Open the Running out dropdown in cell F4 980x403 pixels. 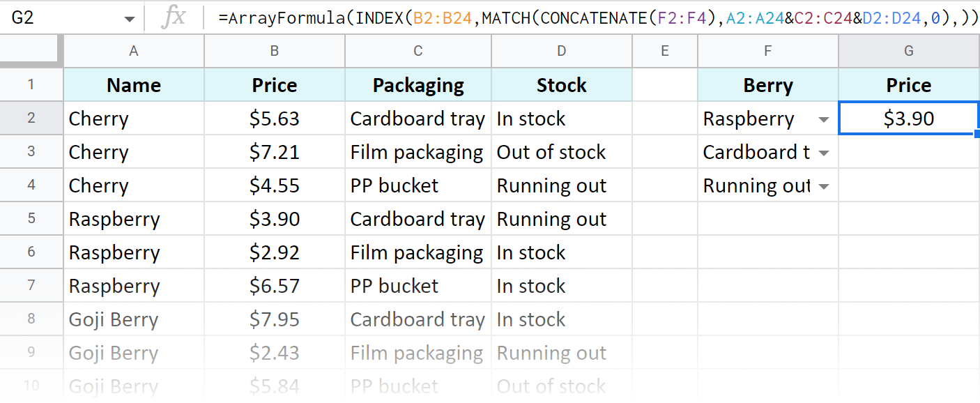pos(824,186)
